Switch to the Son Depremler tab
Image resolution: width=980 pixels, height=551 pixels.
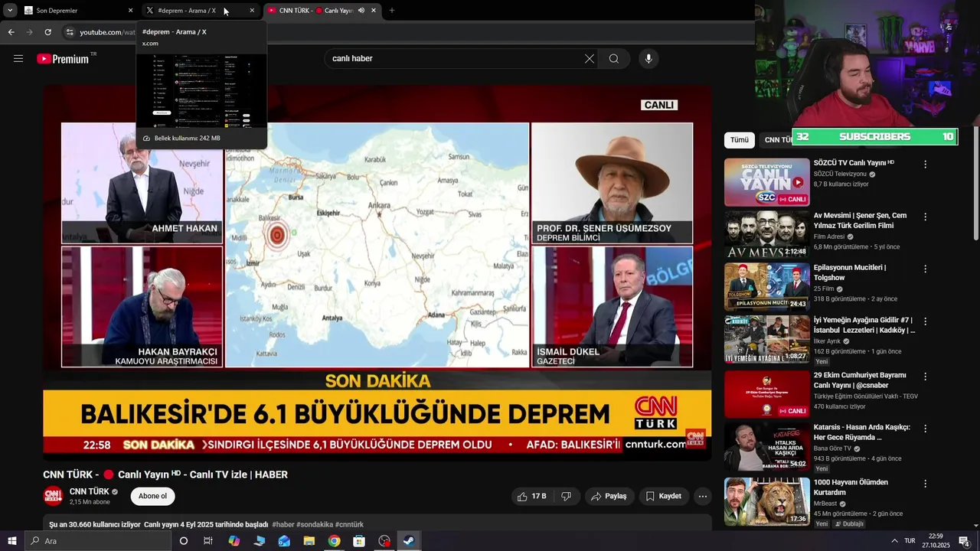click(73, 11)
